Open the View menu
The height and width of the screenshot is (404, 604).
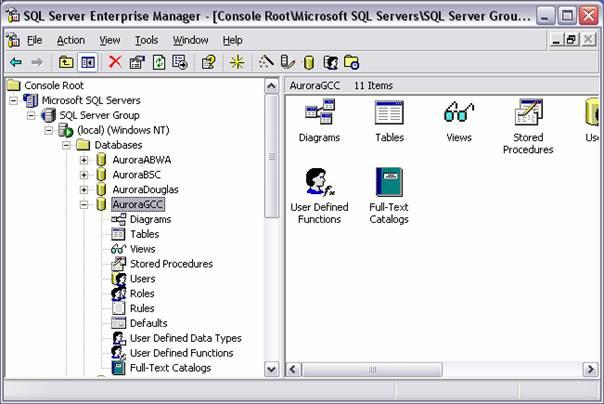(x=110, y=40)
